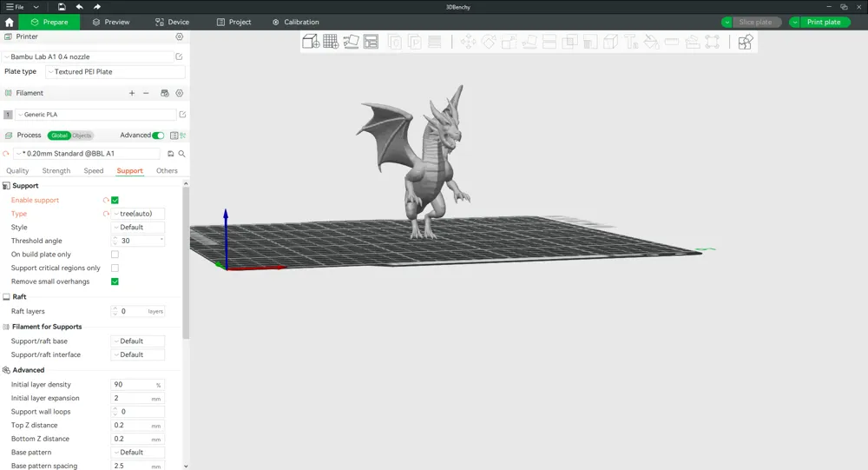Select the Support painting tool icon
The width and height of the screenshot is (868, 470).
590,42
